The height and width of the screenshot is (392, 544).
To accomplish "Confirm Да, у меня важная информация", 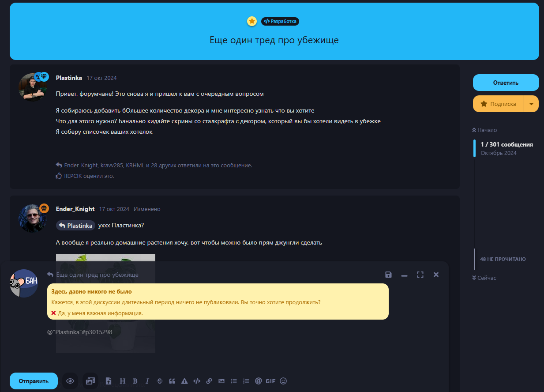I will tap(100, 313).
